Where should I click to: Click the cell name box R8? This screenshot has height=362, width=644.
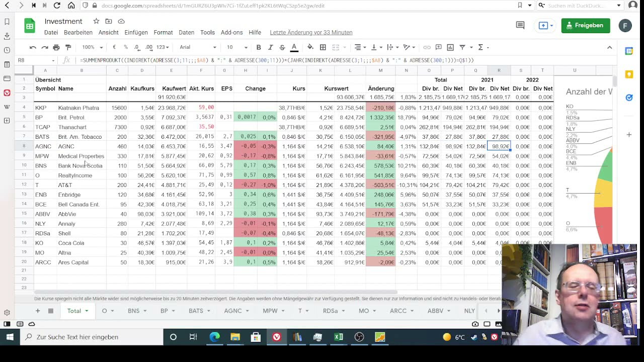pyautogui.click(x=35, y=60)
